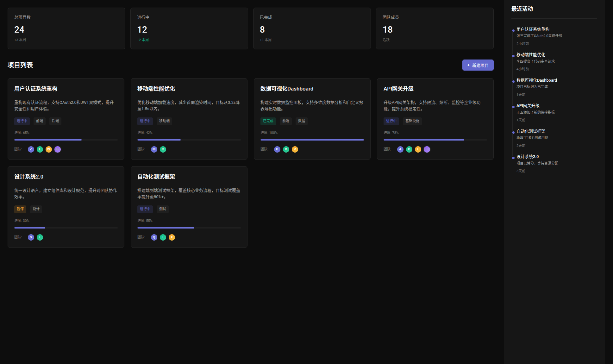This screenshot has width=613, height=364.
Task: Open avatar D on 数据可视化Dashboard team
Action: [277, 149]
